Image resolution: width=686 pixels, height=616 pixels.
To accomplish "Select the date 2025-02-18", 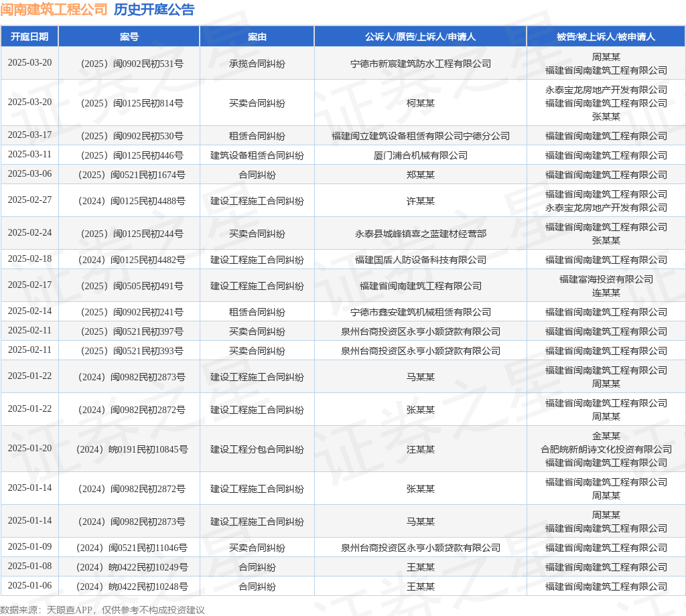I will pyautogui.click(x=29, y=258).
